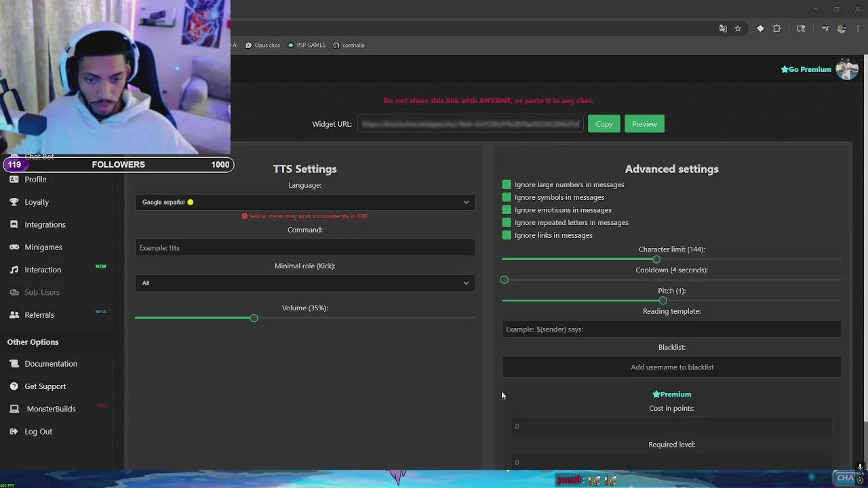Open Referrals in the sidebar
This screenshot has height=488, width=868.
tap(39, 315)
